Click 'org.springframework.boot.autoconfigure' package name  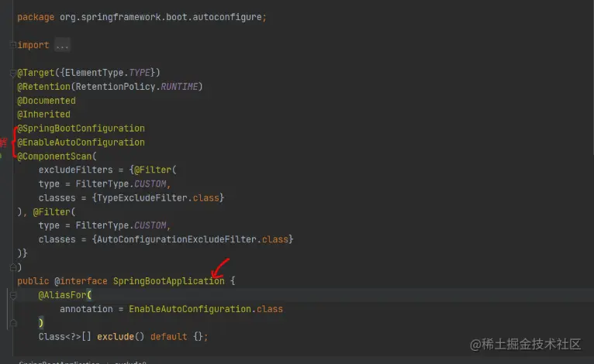tap(161, 17)
